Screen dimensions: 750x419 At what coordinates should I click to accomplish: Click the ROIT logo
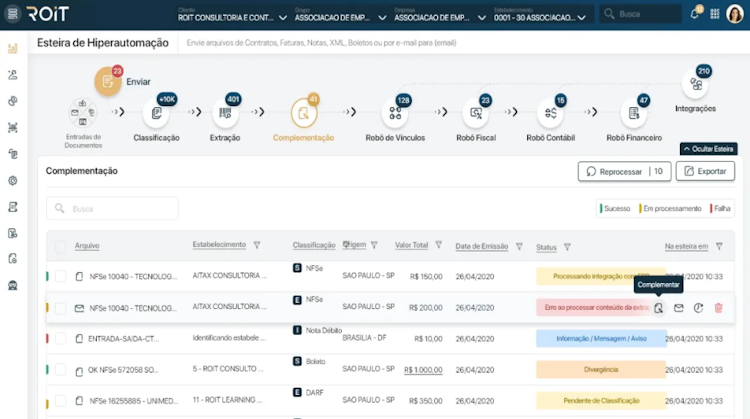(x=48, y=14)
